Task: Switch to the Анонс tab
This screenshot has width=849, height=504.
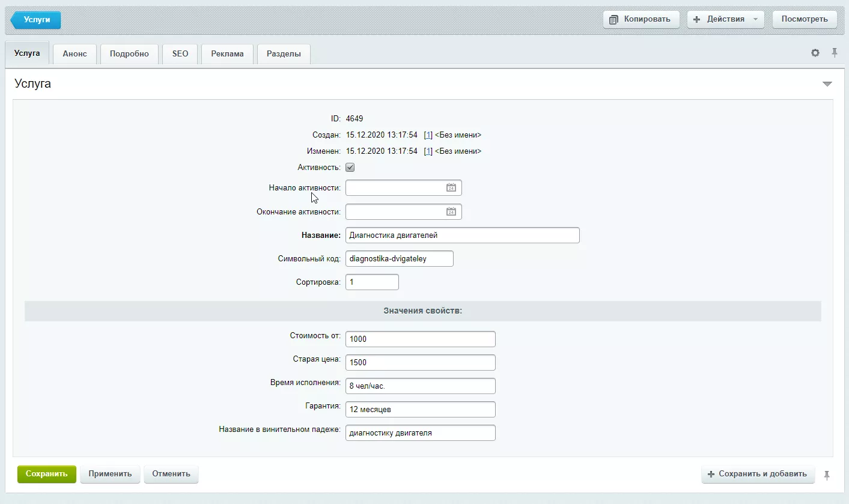Action: (x=75, y=53)
